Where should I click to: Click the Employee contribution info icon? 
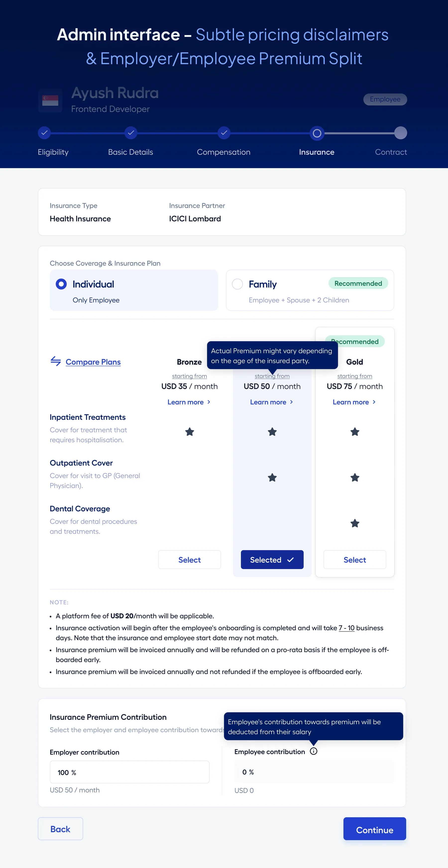[314, 751]
